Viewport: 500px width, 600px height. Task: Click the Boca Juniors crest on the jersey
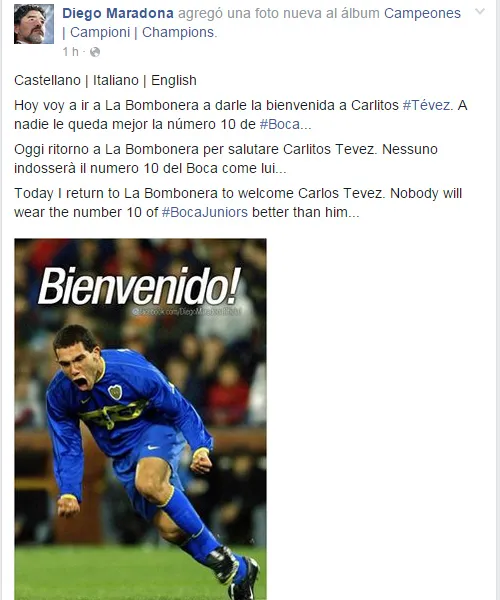(x=115, y=392)
